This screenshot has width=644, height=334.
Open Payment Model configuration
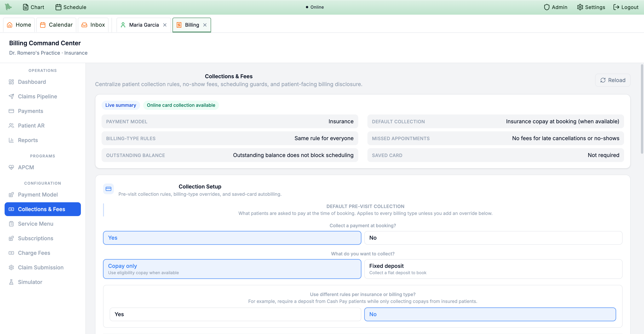pos(43,194)
